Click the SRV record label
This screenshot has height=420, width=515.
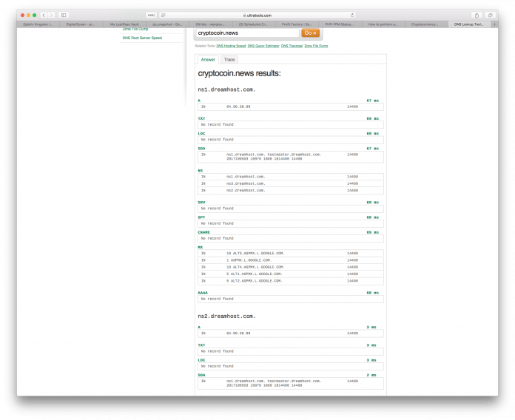pyautogui.click(x=201, y=203)
